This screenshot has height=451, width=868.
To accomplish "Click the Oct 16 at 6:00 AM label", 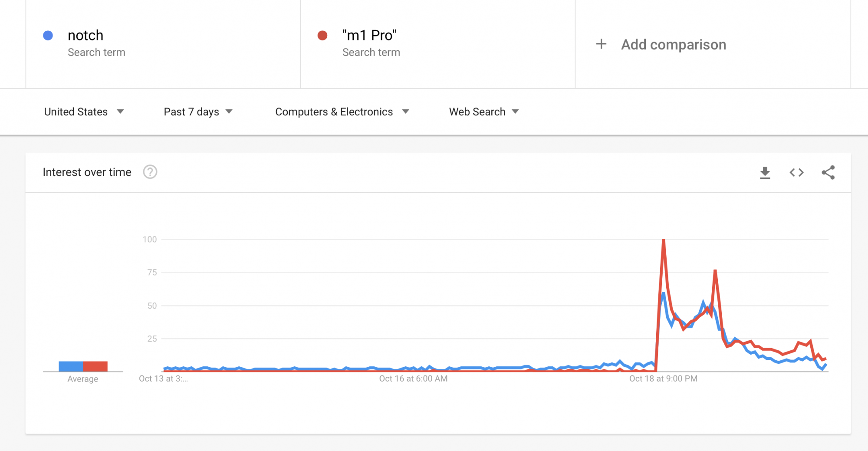I will point(413,379).
